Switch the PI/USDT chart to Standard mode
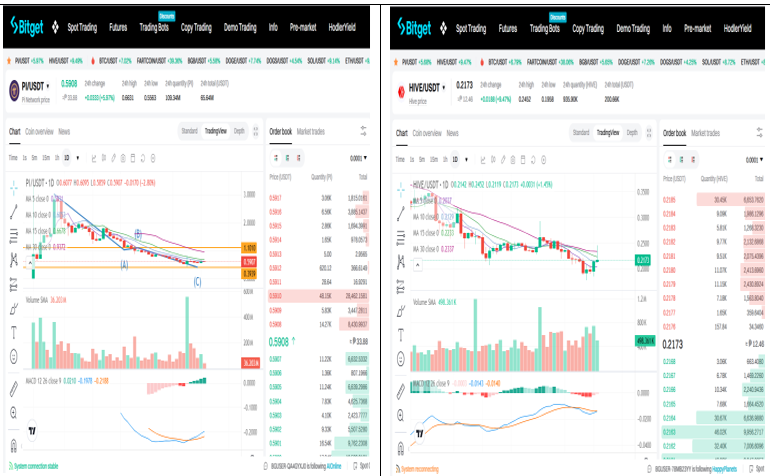The height and width of the screenshot is (476, 770). [190, 131]
